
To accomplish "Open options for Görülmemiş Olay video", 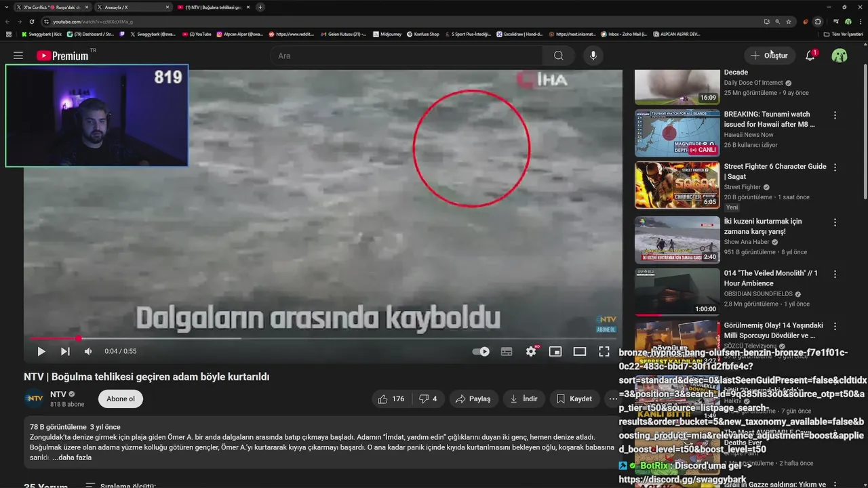I will pyautogui.click(x=835, y=326).
